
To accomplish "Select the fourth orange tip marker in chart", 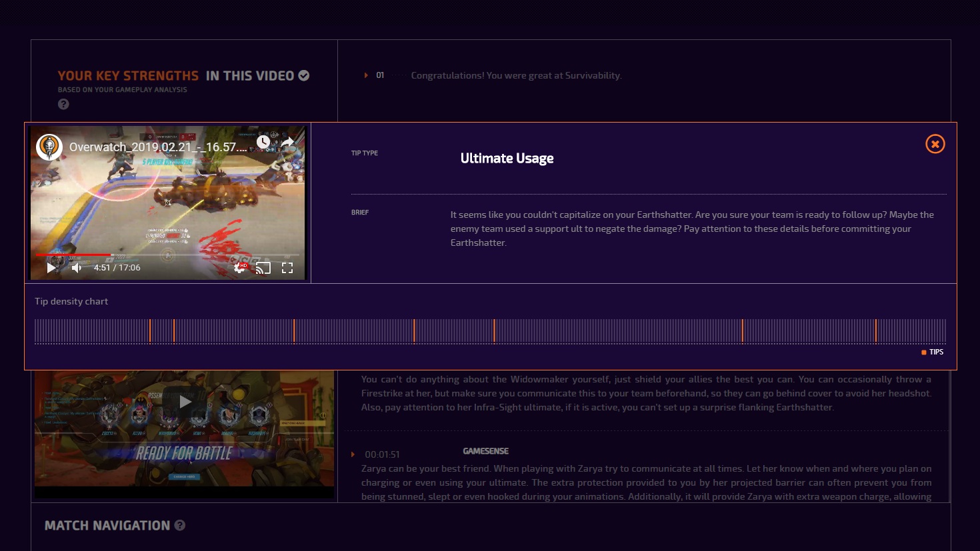I will point(414,330).
